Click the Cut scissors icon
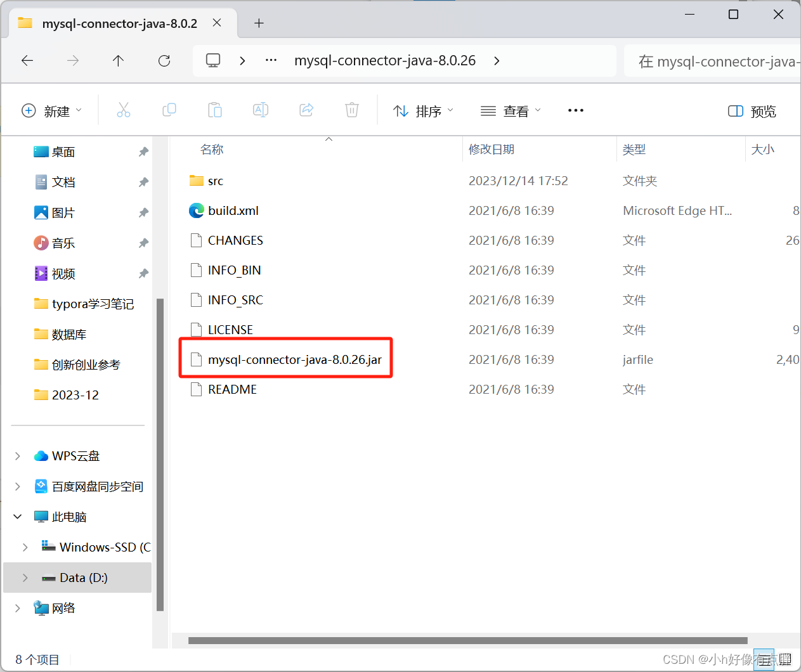The image size is (801, 672). click(124, 110)
